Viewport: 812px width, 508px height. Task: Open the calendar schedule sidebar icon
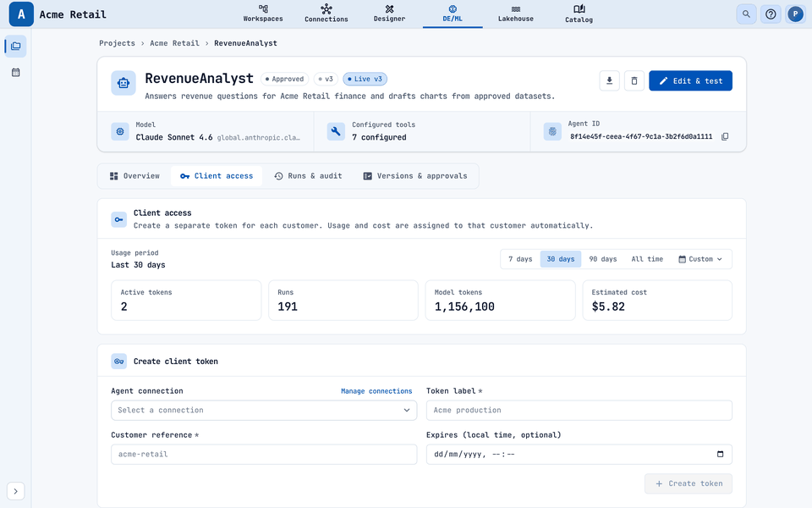click(15, 73)
